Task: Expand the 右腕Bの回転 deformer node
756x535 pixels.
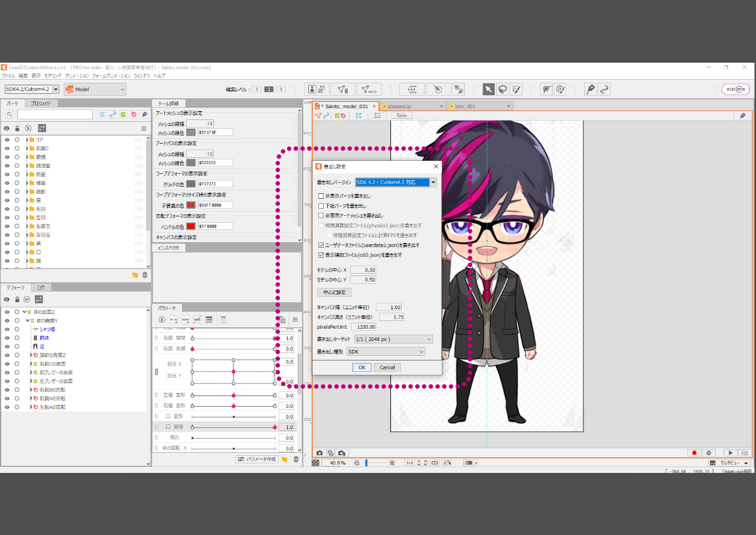Action: pos(31,390)
